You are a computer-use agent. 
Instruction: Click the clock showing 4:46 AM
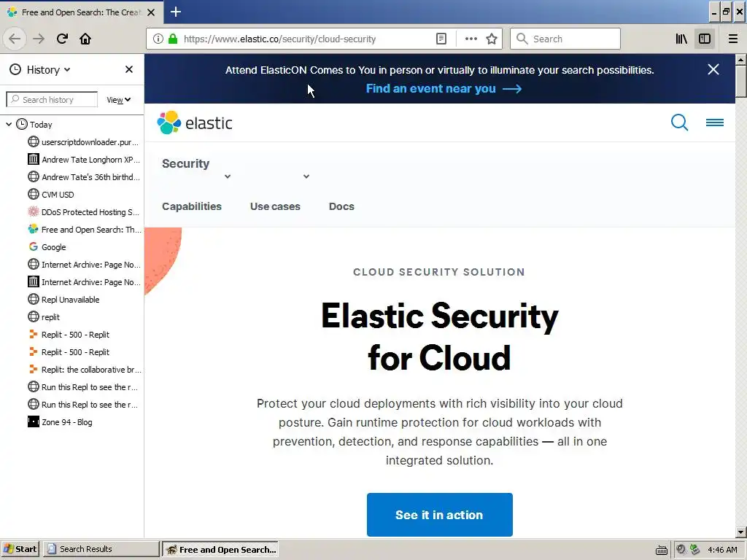[722, 550]
